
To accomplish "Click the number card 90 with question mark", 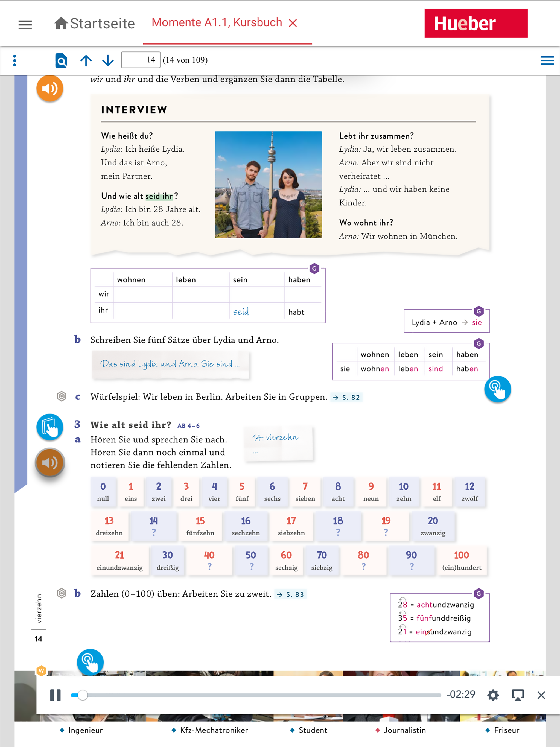I will pyautogui.click(x=412, y=560).
